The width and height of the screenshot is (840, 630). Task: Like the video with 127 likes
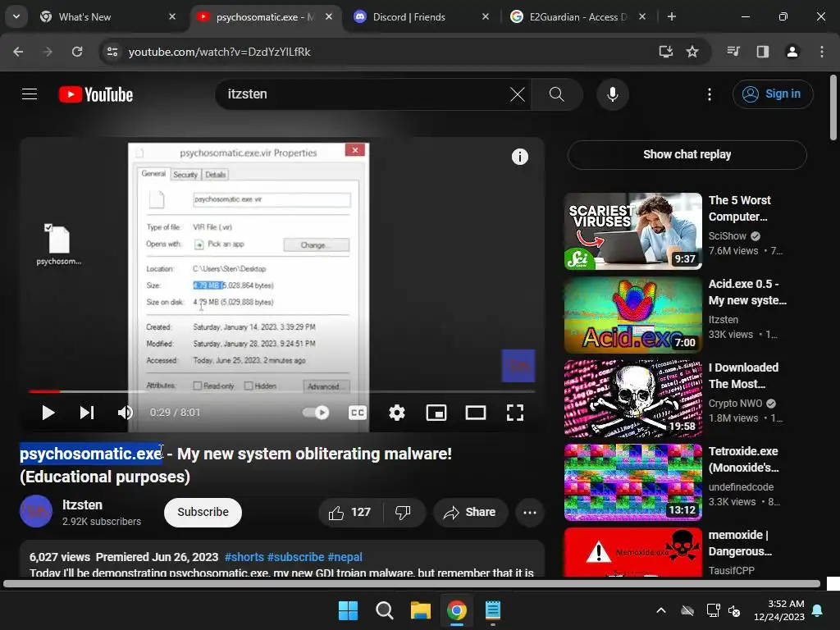[x=350, y=512]
